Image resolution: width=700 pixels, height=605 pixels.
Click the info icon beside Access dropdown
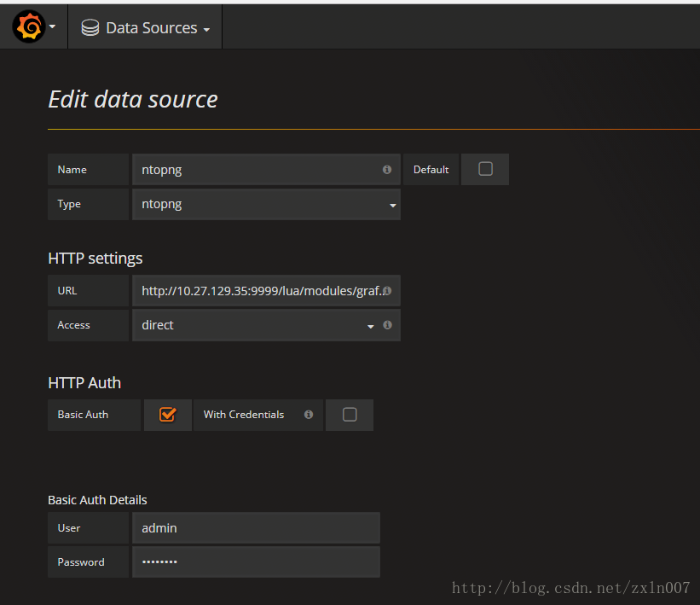(387, 325)
